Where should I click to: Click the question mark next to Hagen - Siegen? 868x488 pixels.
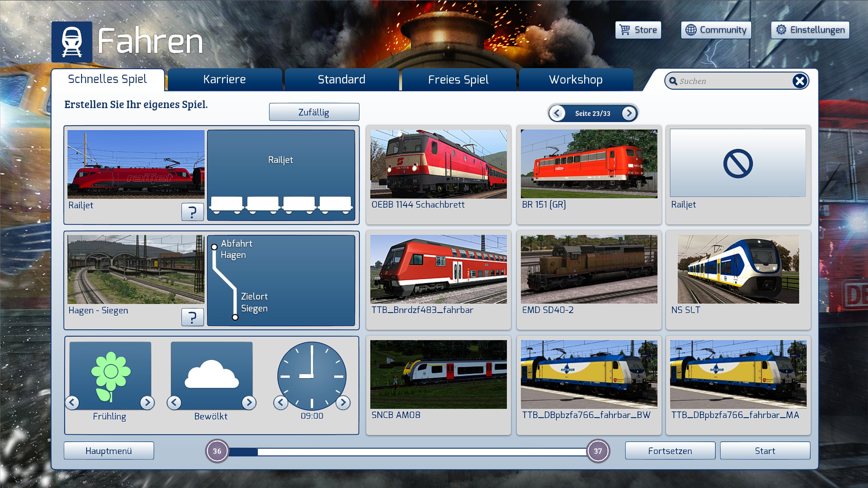192,317
